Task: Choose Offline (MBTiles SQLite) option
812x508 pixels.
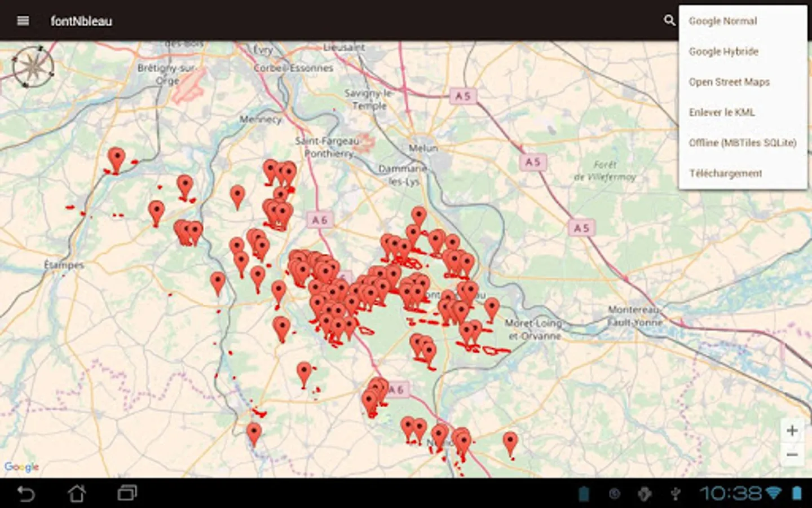Action: [x=743, y=143]
